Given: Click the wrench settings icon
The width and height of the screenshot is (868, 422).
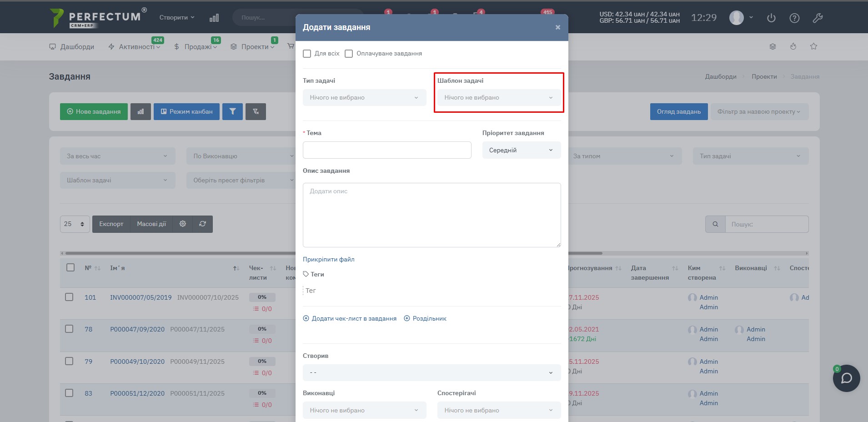Looking at the screenshot, I should [818, 18].
